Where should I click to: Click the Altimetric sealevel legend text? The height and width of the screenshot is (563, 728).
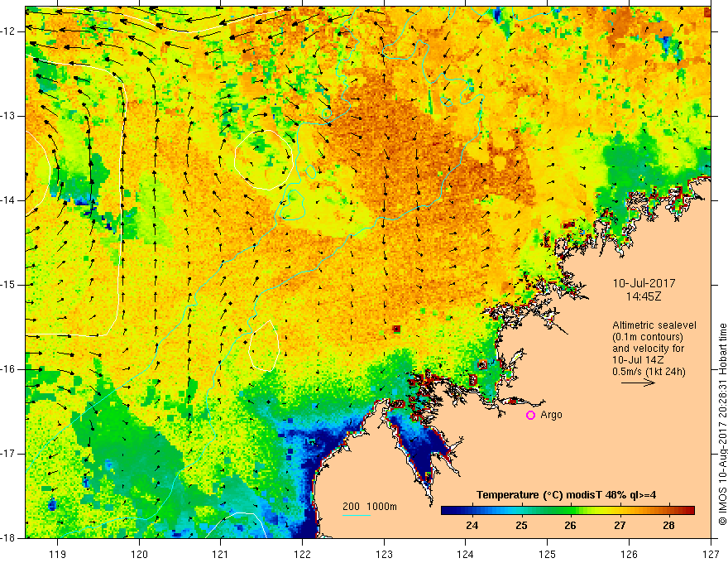(x=654, y=325)
